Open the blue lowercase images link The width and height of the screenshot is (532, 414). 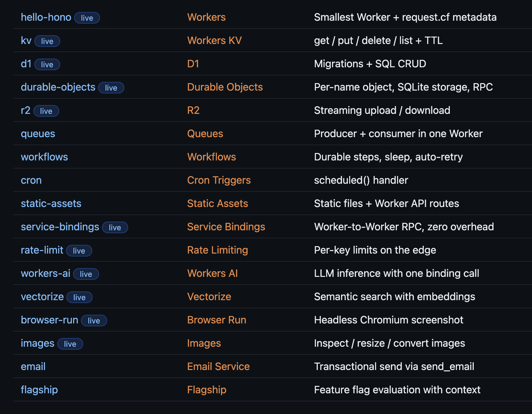point(38,343)
